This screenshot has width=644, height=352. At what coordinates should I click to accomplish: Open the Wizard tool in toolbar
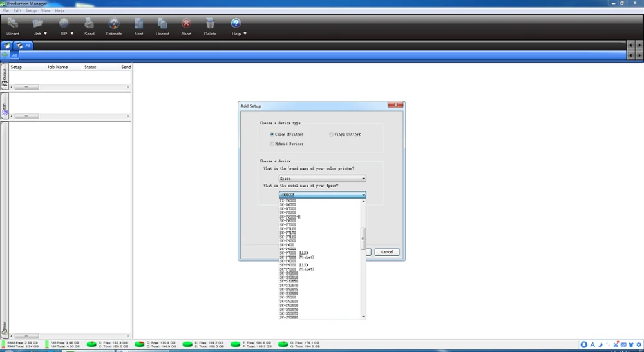click(x=13, y=27)
